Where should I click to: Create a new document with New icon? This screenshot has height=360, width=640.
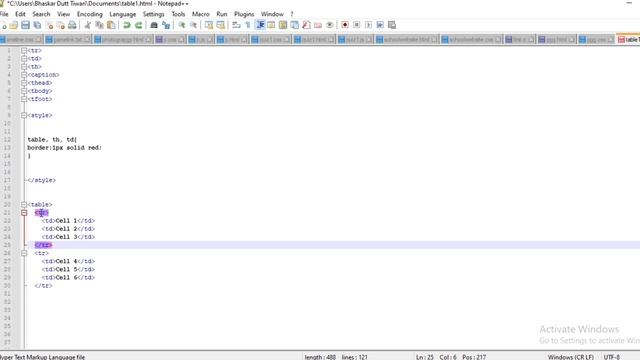3,25
